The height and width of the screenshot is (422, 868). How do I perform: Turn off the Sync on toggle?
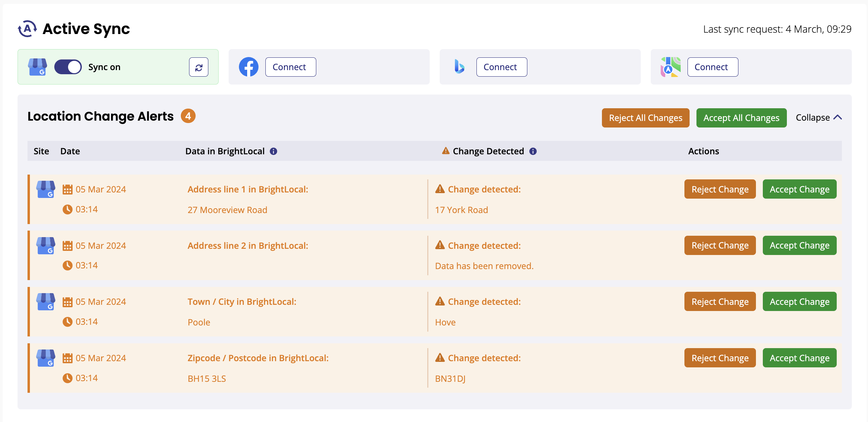(68, 67)
